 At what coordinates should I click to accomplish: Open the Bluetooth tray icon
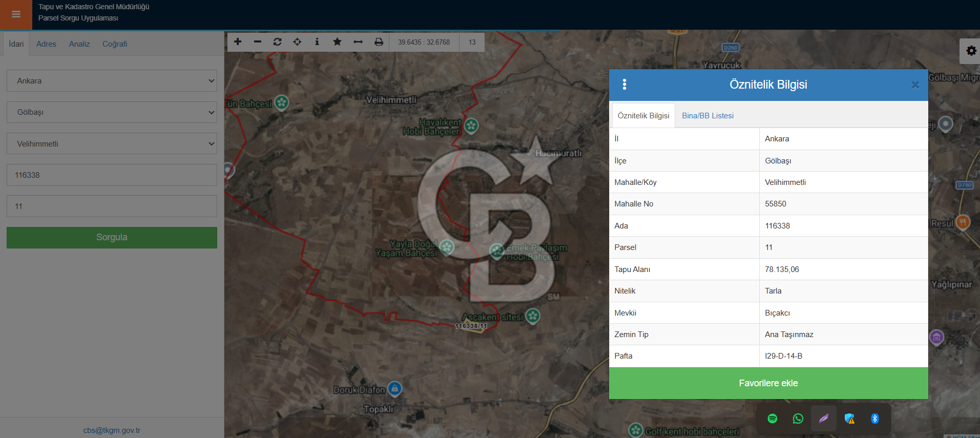(x=875, y=419)
